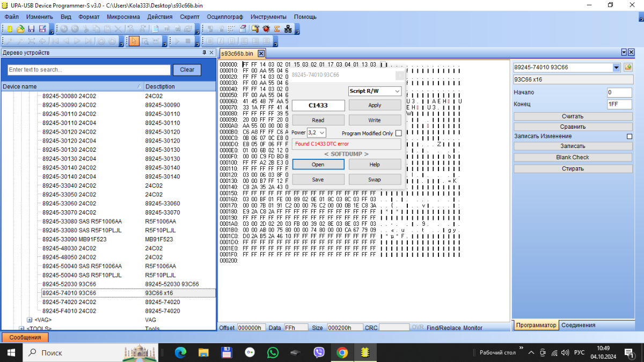644x362 pixels.
Task: Open WhatsApp from the taskbar
Action: coord(273,352)
